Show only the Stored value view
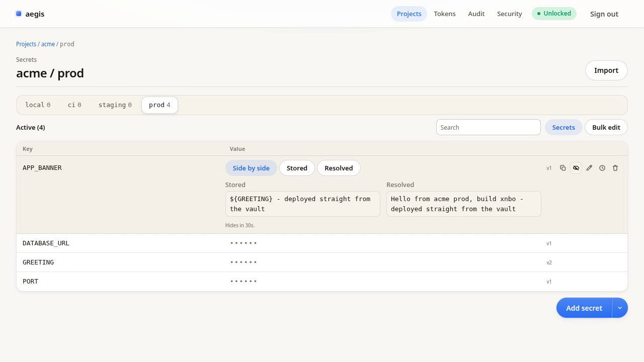 pos(297,168)
